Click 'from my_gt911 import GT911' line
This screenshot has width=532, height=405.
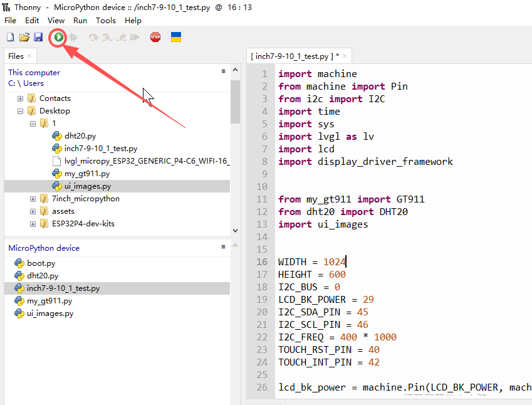click(351, 199)
